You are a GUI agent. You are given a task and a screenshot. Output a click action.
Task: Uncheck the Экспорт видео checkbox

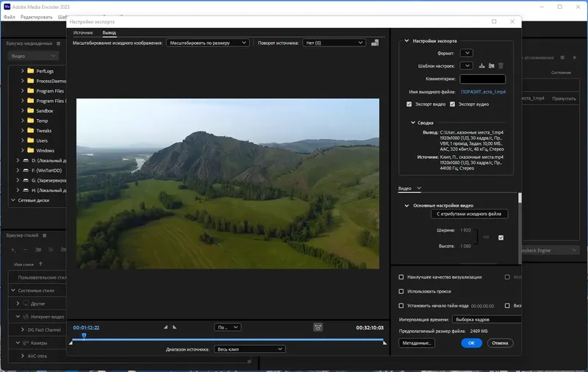(x=409, y=104)
